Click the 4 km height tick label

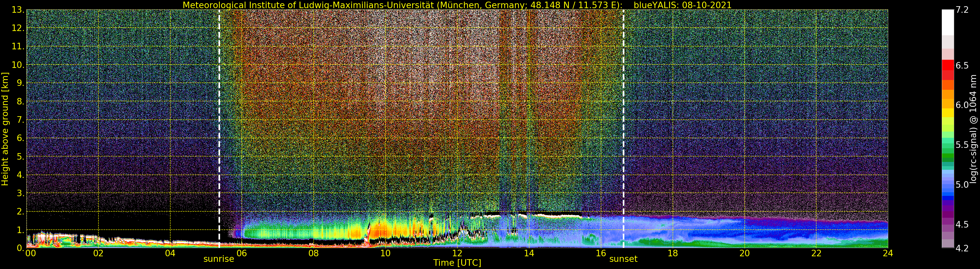21,175
